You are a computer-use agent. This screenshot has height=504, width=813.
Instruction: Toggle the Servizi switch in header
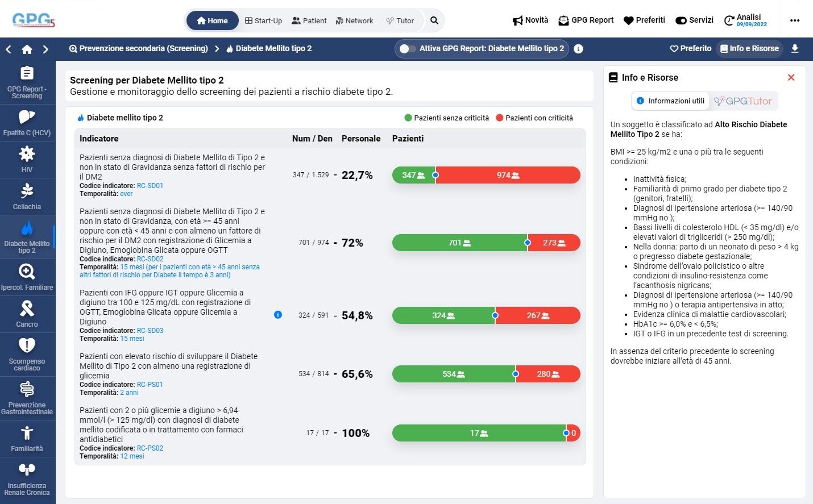click(x=681, y=20)
